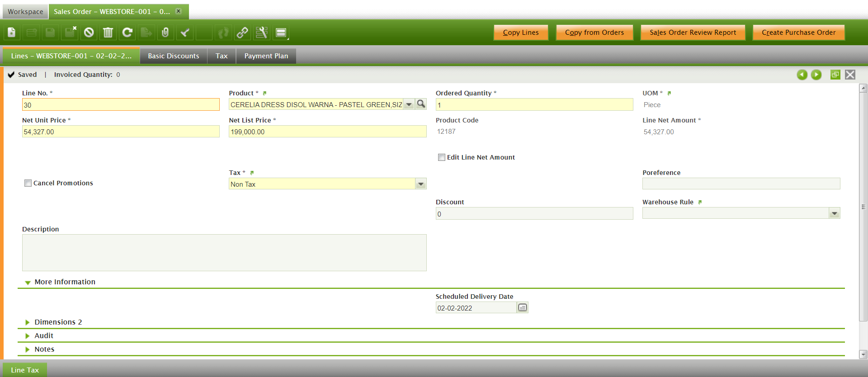
Task: Open the Tax dropdown list
Action: (421, 184)
